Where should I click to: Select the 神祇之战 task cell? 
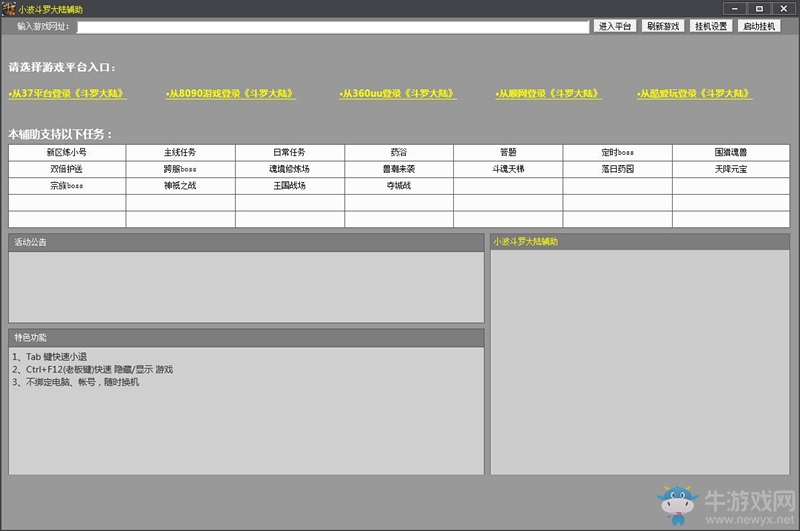180,186
